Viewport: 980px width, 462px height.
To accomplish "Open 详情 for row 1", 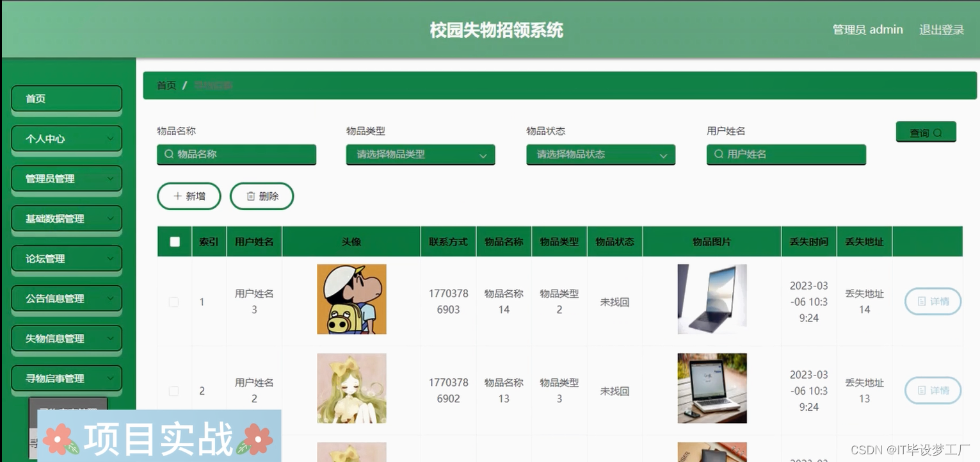I will click(x=933, y=301).
